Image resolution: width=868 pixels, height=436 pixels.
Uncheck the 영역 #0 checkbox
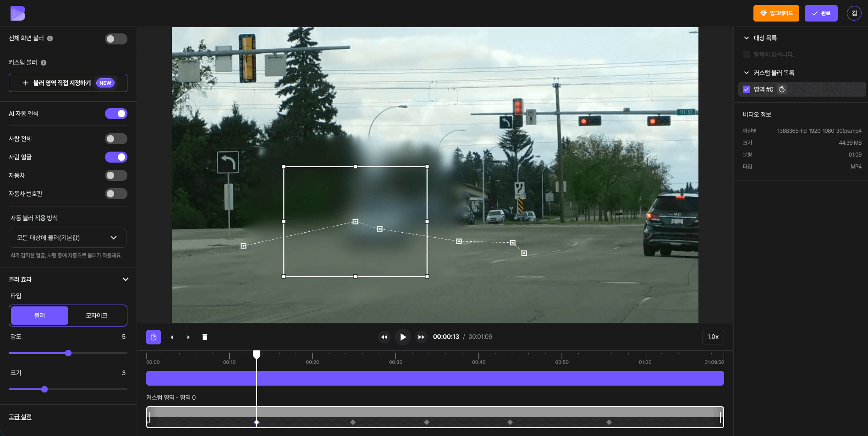747,89
